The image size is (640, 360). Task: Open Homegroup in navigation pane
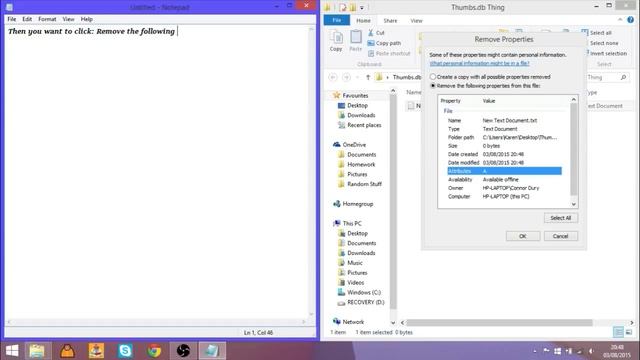click(x=358, y=204)
